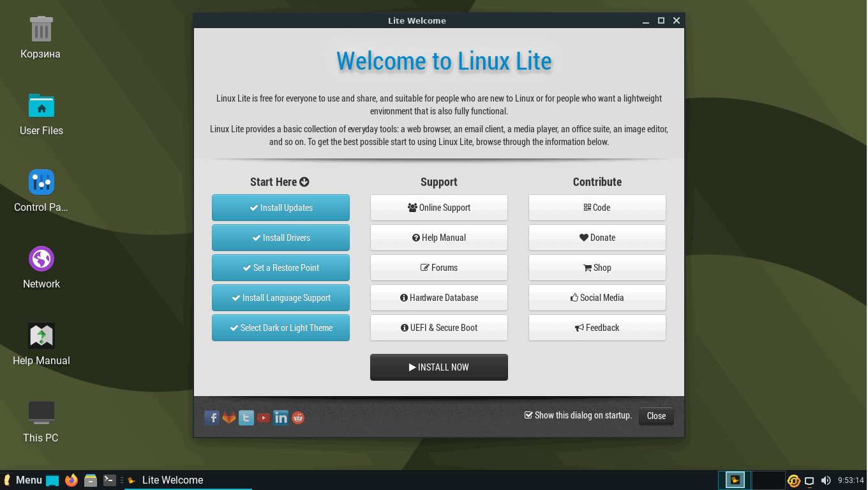Open the Social Media button

597,298
